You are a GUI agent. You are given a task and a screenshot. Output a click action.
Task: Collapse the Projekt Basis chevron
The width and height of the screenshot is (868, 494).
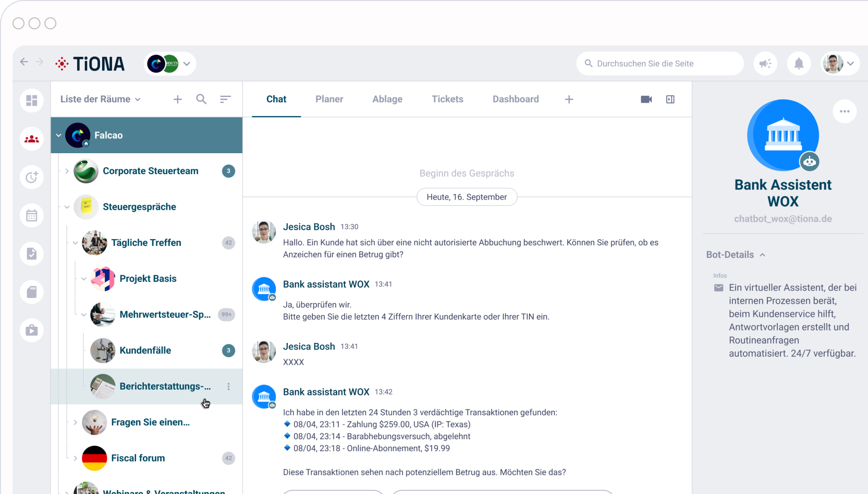coord(83,279)
